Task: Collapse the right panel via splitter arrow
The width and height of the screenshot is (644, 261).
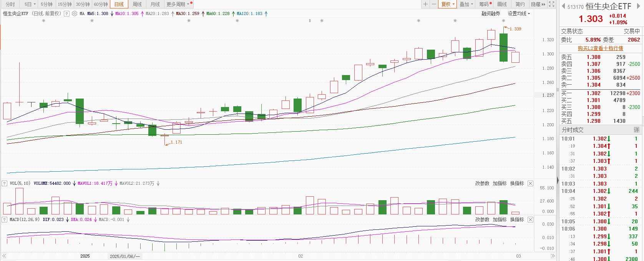Action: pyautogui.click(x=558, y=180)
